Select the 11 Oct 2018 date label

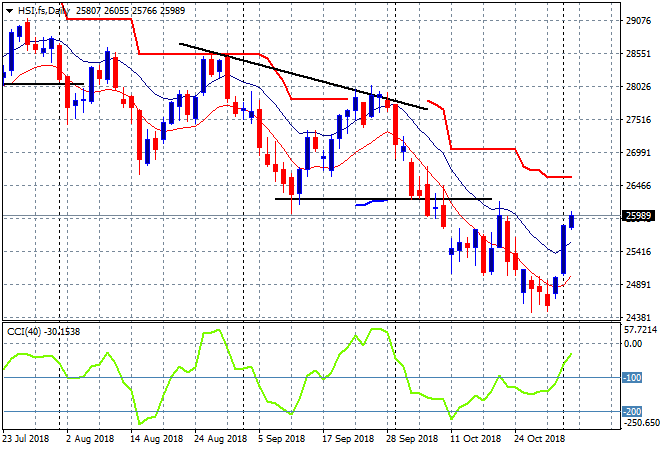click(476, 439)
